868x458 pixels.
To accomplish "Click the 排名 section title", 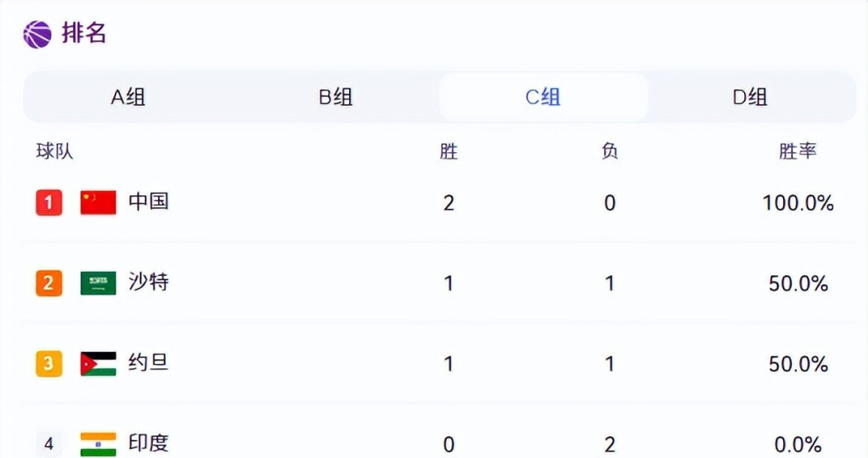I will pos(83,33).
